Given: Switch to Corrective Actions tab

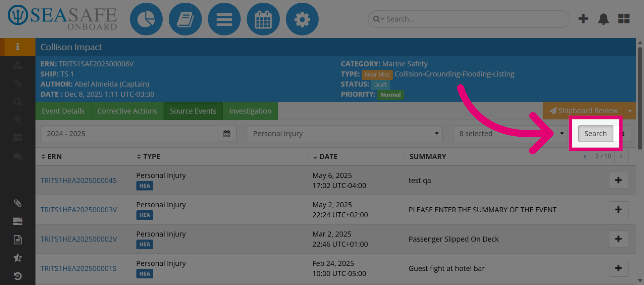Looking at the screenshot, I should [x=127, y=111].
